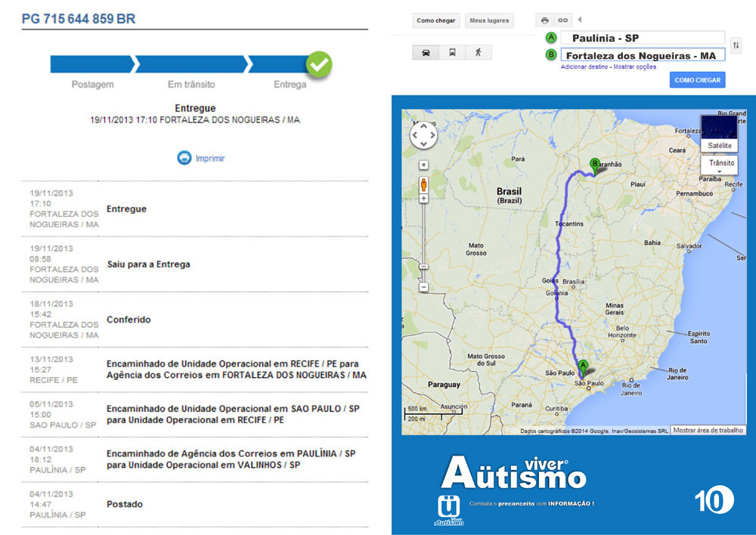Select the driving car travel mode
The image size is (756, 535).
pos(426,52)
